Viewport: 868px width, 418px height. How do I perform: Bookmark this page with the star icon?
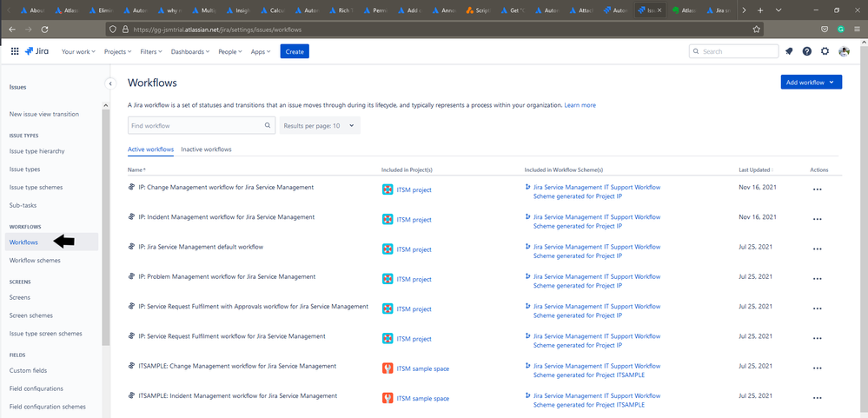(x=757, y=29)
